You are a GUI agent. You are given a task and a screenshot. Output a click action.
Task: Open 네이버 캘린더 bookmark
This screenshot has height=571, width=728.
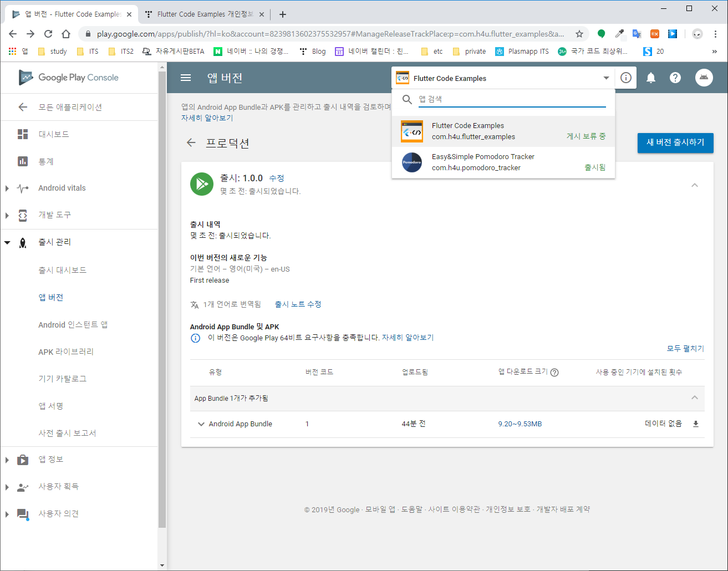click(372, 52)
